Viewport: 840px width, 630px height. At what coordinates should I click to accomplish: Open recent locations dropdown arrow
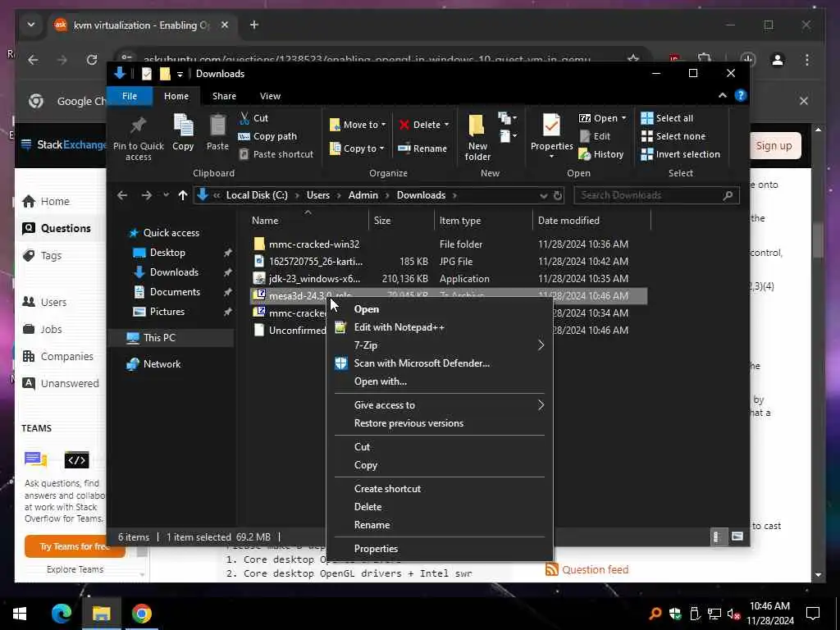pos(166,195)
